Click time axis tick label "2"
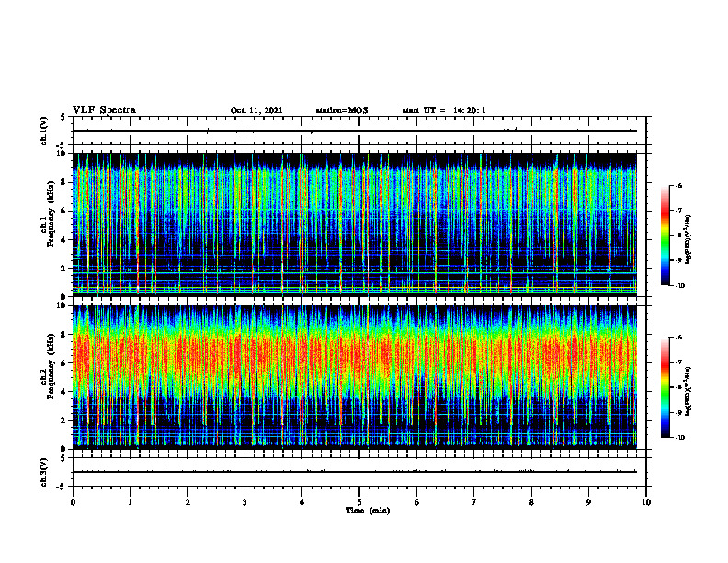The image size is (728, 563). click(188, 502)
